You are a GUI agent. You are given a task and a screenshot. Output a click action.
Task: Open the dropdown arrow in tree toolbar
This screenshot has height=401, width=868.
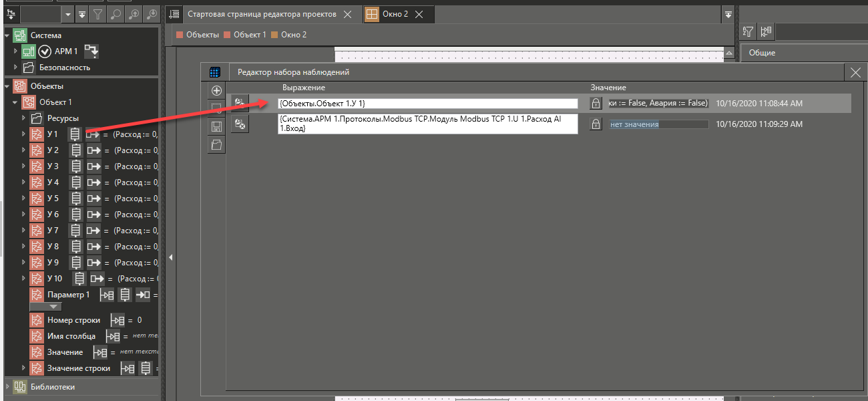click(x=68, y=14)
